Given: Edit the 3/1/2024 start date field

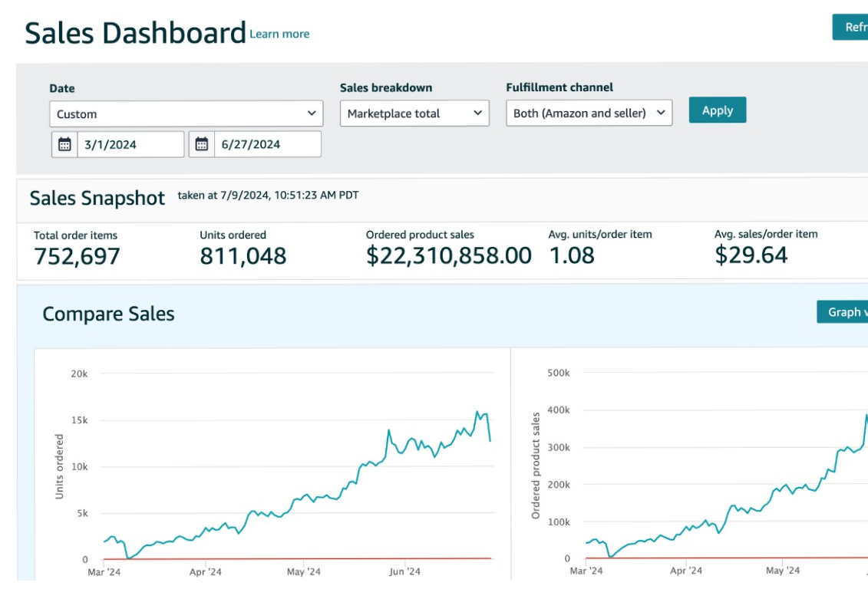Looking at the screenshot, I should (x=130, y=144).
